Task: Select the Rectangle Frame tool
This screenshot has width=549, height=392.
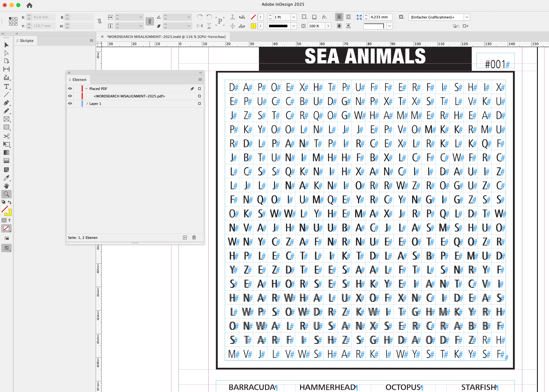Action: [6, 119]
